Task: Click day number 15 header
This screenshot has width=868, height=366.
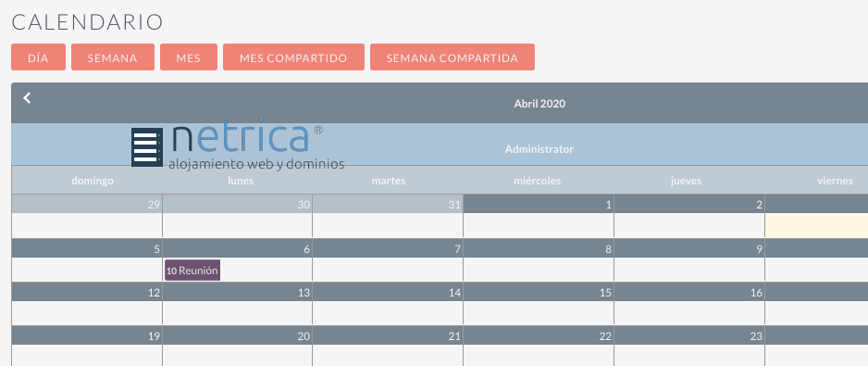Action: [538, 292]
